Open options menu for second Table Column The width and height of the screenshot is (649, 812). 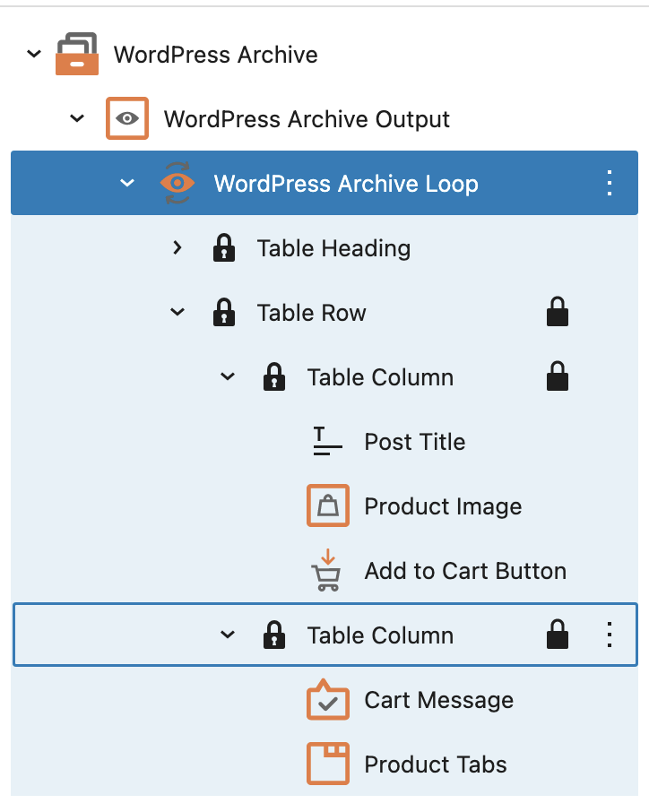[x=610, y=635]
